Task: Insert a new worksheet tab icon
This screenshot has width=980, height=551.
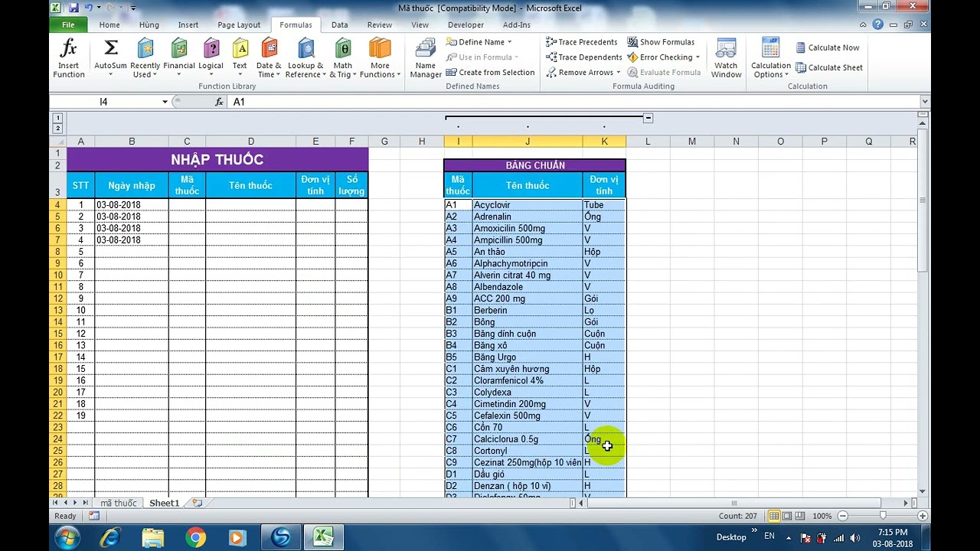Action: point(198,503)
